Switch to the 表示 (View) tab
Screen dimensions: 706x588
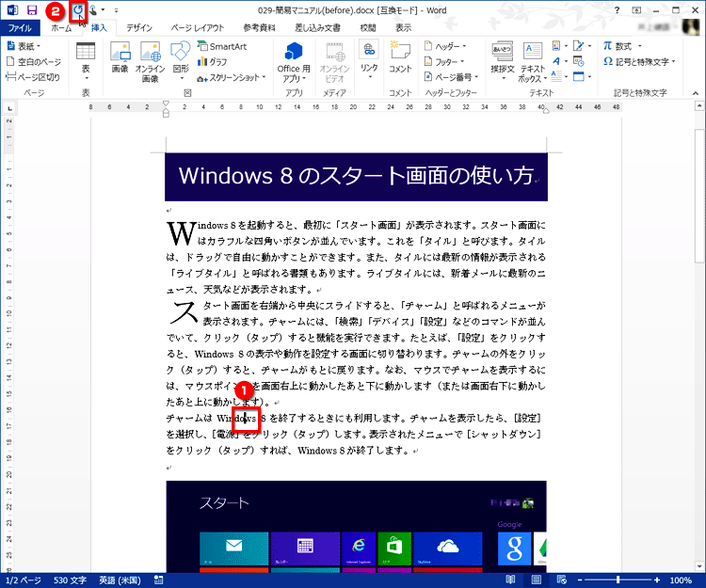click(404, 28)
